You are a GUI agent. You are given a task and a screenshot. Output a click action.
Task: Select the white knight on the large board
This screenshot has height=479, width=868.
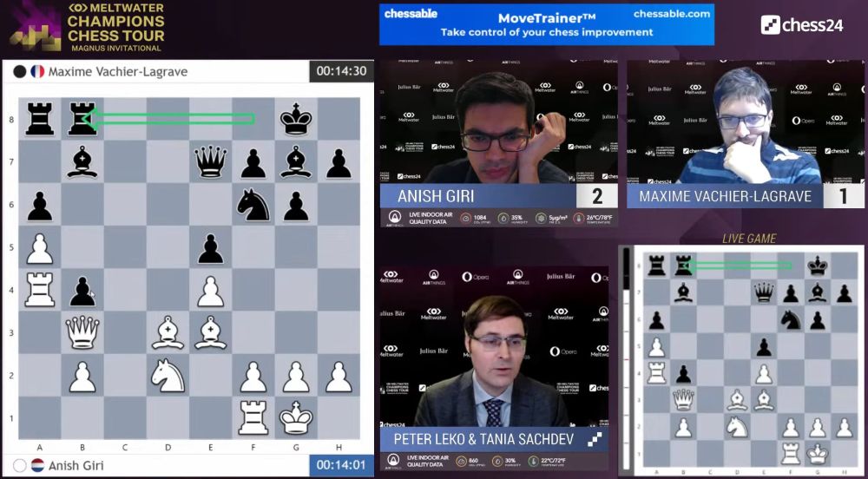[x=168, y=375]
